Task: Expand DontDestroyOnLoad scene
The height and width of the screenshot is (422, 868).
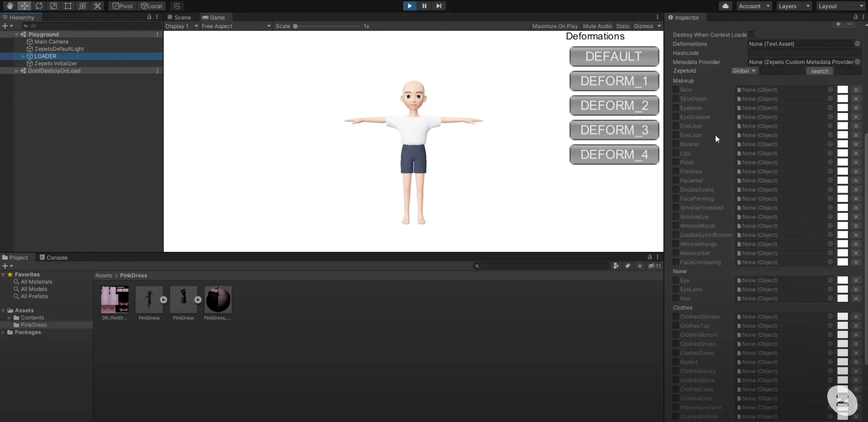Action: pos(17,71)
